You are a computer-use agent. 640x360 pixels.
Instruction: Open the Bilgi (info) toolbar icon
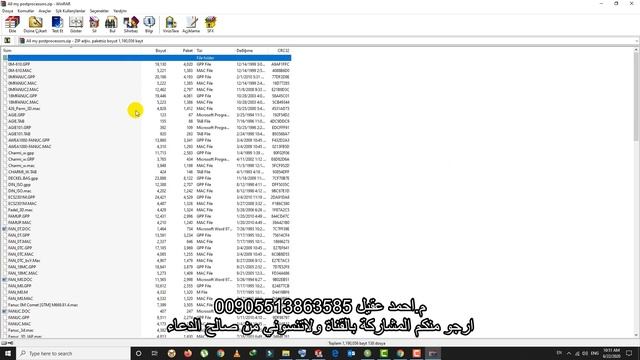[x=149, y=24]
